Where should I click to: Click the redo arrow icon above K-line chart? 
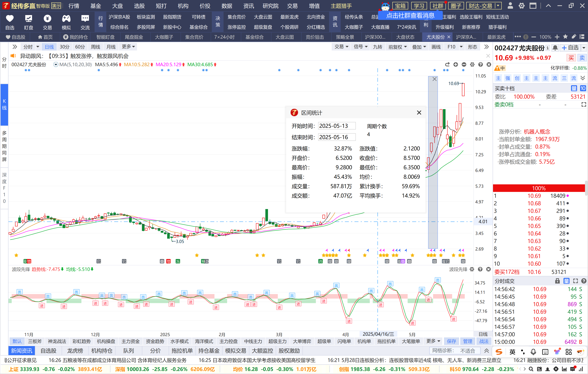point(447,64)
